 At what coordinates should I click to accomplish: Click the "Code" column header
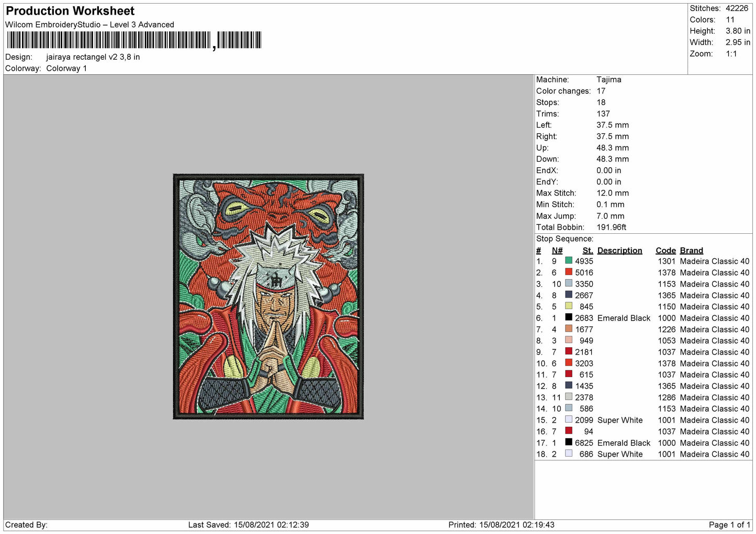[x=665, y=251]
